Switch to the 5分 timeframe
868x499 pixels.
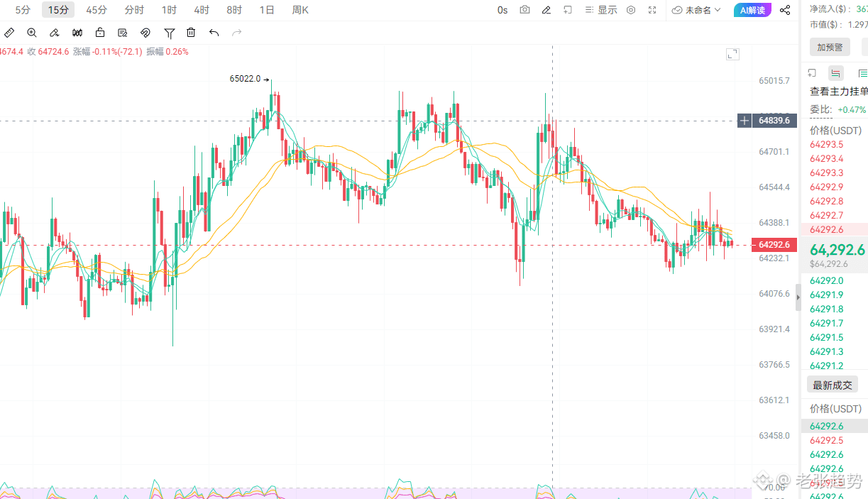[23, 10]
